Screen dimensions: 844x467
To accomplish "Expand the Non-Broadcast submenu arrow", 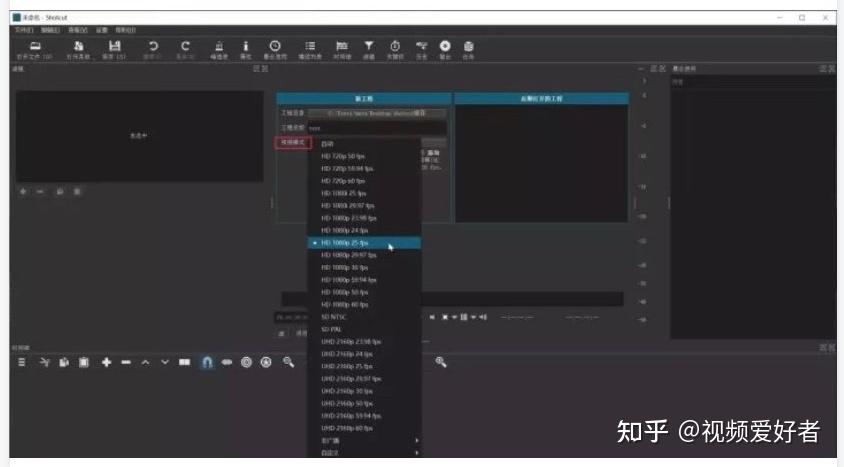I will [417, 441].
